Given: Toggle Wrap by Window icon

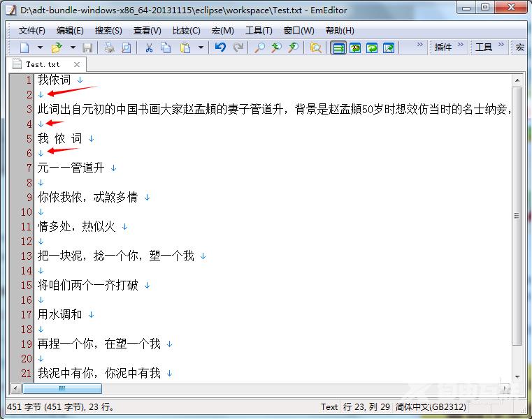Looking at the screenshot, I should click(x=372, y=47).
